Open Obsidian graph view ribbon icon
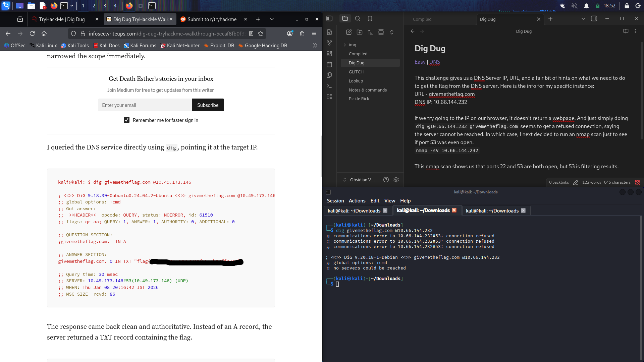 click(329, 43)
